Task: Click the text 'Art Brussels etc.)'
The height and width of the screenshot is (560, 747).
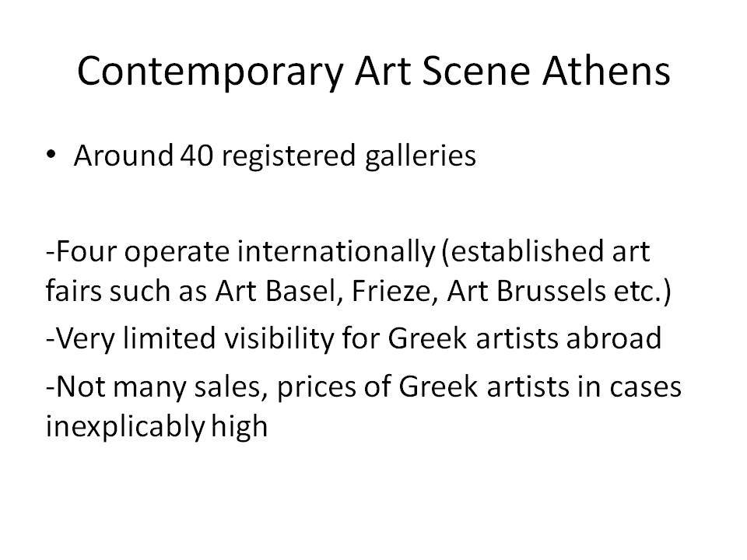Action: 559,291
